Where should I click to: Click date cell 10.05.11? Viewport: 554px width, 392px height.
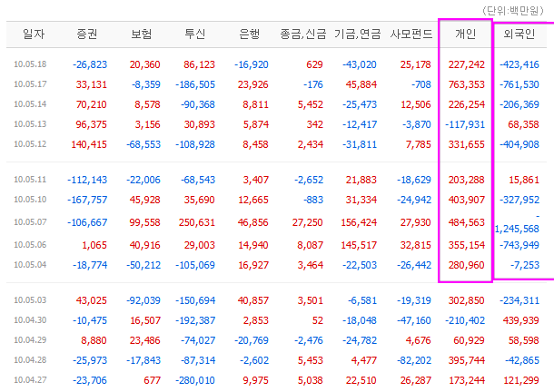coord(30,180)
